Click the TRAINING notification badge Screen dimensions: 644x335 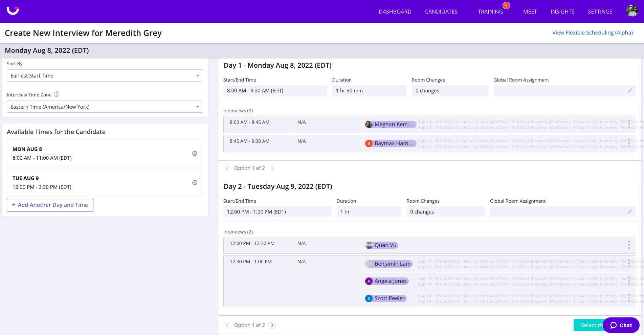click(x=506, y=5)
